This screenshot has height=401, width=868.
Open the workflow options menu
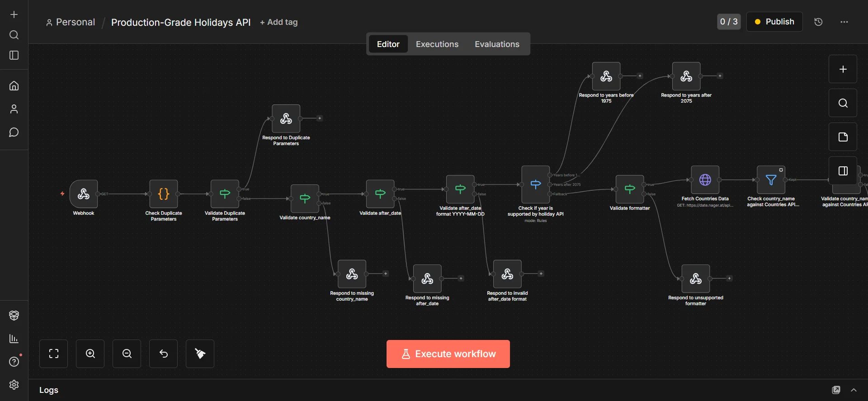click(x=844, y=22)
